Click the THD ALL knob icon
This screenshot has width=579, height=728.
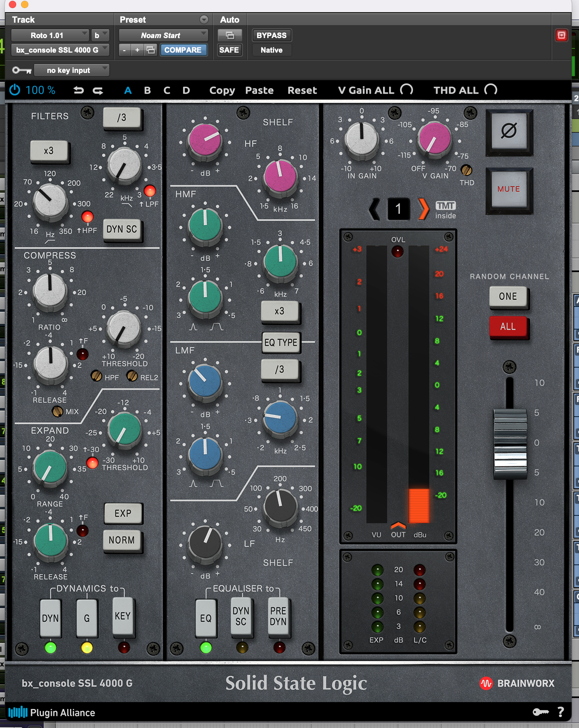[491, 89]
